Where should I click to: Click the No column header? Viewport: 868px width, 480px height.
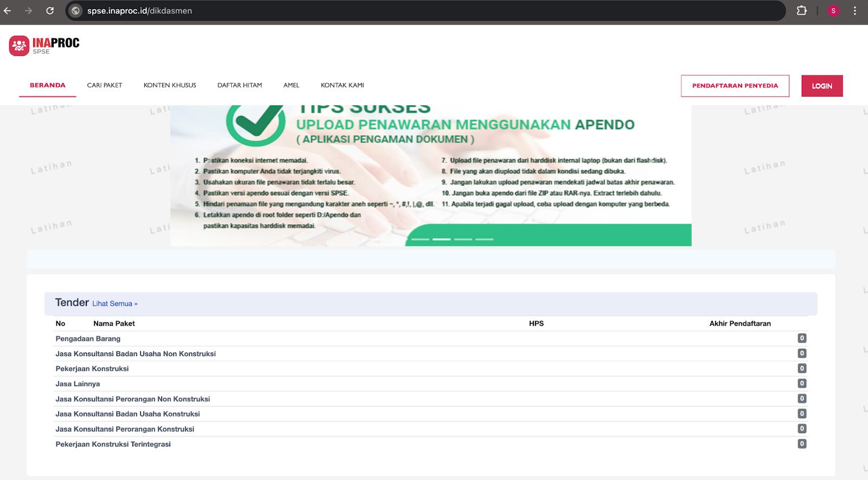point(60,323)
